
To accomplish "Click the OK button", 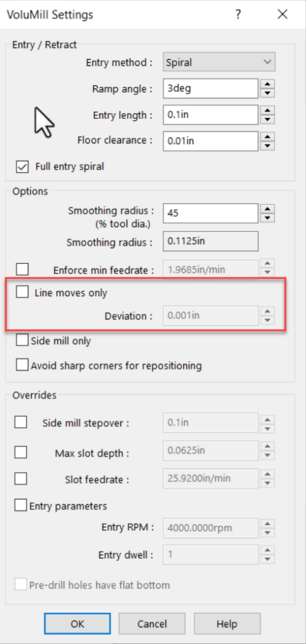I will tap(77, 624).
